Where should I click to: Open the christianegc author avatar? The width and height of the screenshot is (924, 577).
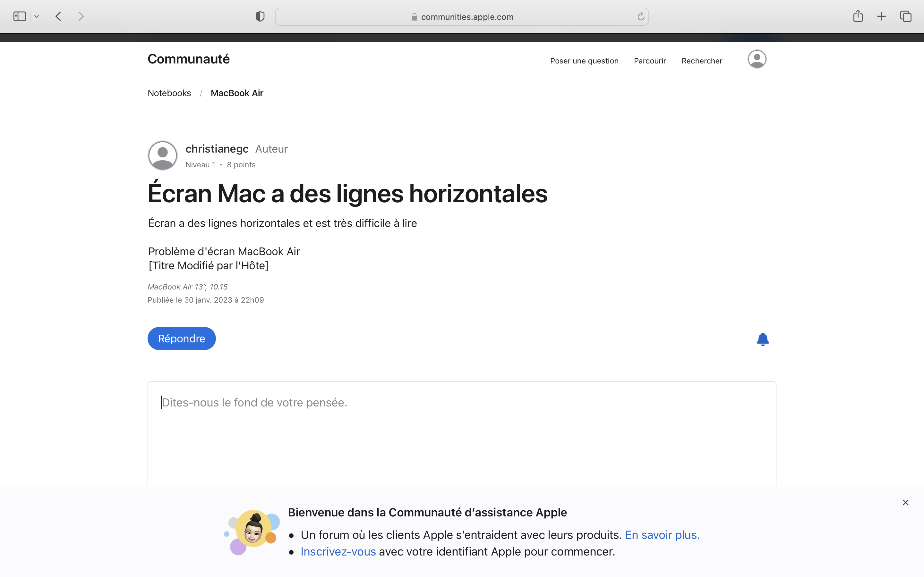point(163,156)
